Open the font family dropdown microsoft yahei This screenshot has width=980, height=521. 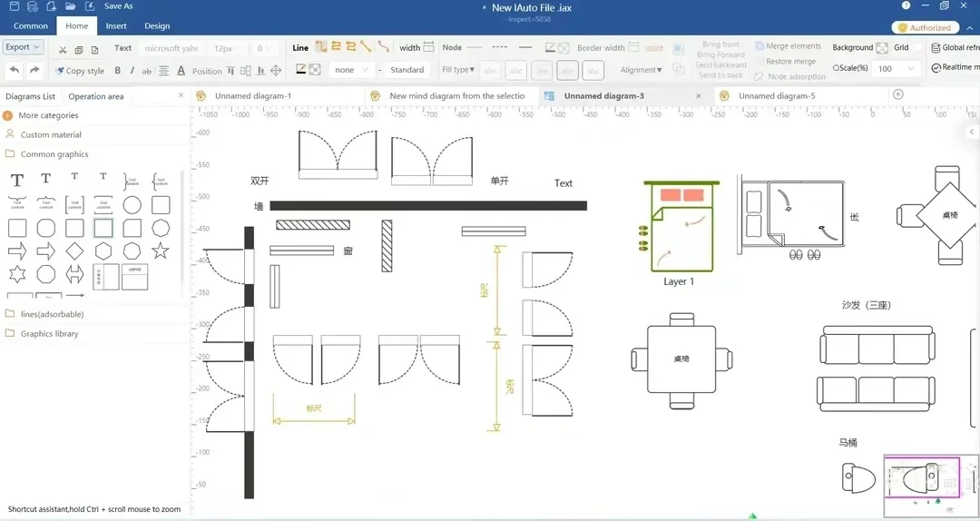click(171, 48)
